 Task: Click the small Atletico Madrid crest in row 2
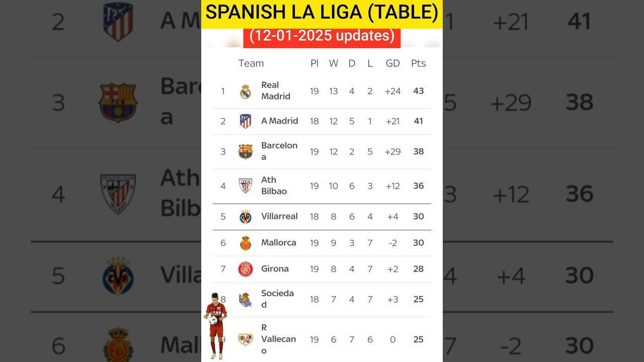(x=246, y=121)
